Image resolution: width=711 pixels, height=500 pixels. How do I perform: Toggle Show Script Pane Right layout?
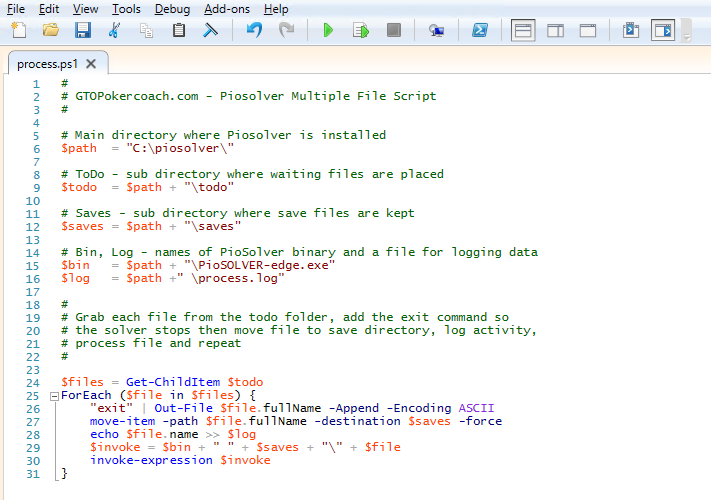[x=555, y=31]
